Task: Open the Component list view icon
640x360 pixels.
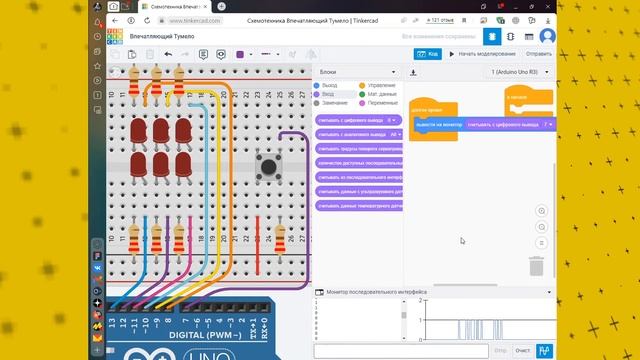Action: pos(529,37)
